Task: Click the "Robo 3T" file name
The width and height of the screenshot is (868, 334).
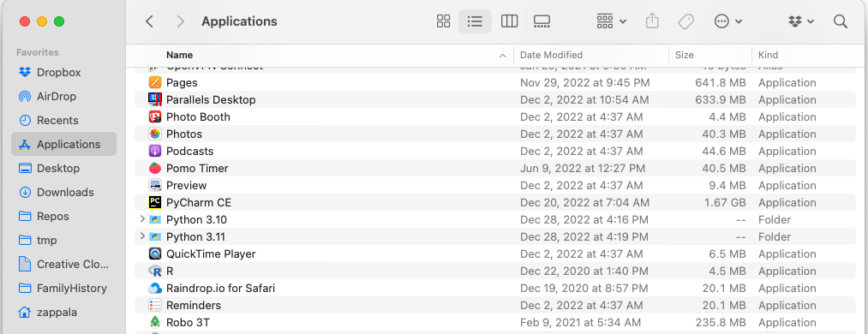Action: [188, 323]
